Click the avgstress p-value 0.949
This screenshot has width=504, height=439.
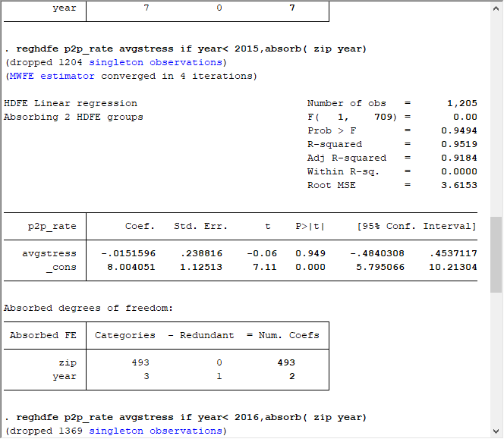point(310,253)
